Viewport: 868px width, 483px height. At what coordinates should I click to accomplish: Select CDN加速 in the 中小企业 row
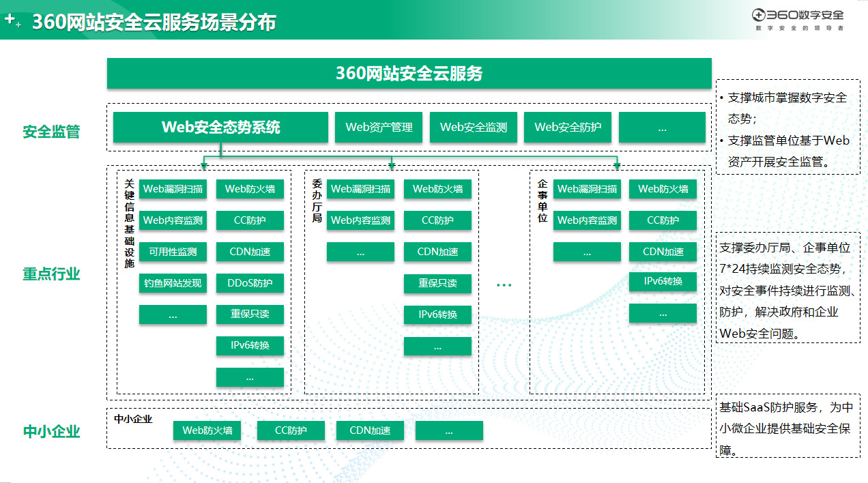click(x=370, y=430)
